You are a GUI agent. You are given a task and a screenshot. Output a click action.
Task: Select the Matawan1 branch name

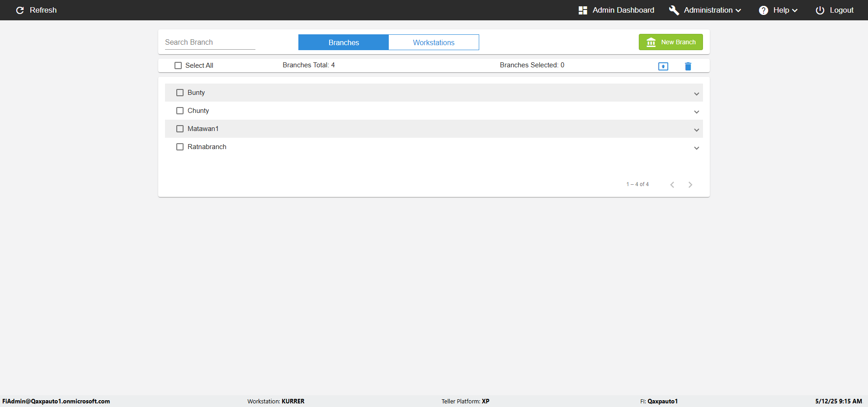[203, 129]
